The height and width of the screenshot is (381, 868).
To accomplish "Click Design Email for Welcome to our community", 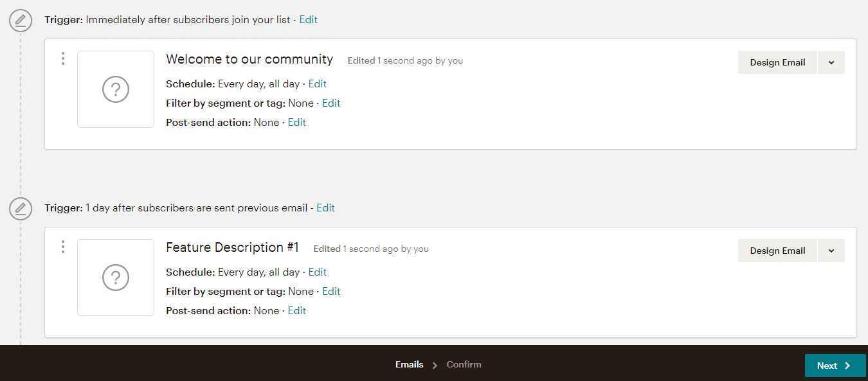I will pos(777,62).
